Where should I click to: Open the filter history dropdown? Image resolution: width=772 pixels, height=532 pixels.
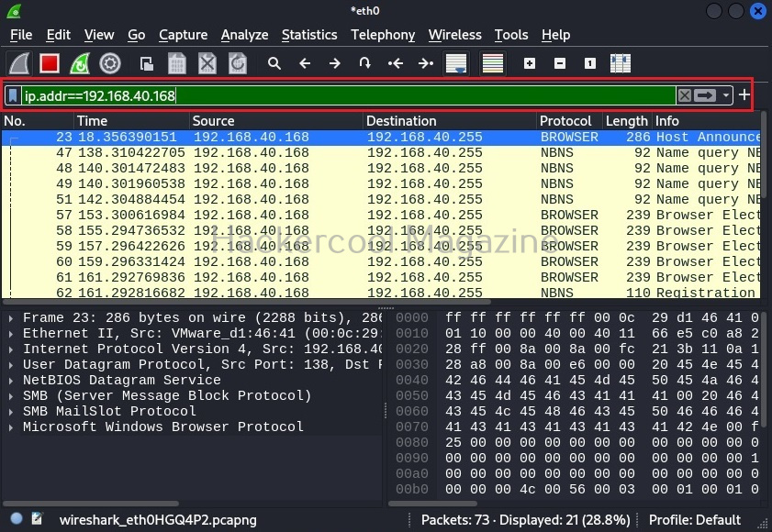click(x=726, y=95)
